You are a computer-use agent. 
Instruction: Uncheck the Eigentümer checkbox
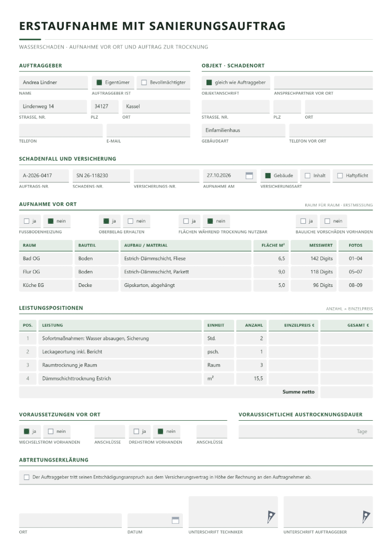click(99, 83)
